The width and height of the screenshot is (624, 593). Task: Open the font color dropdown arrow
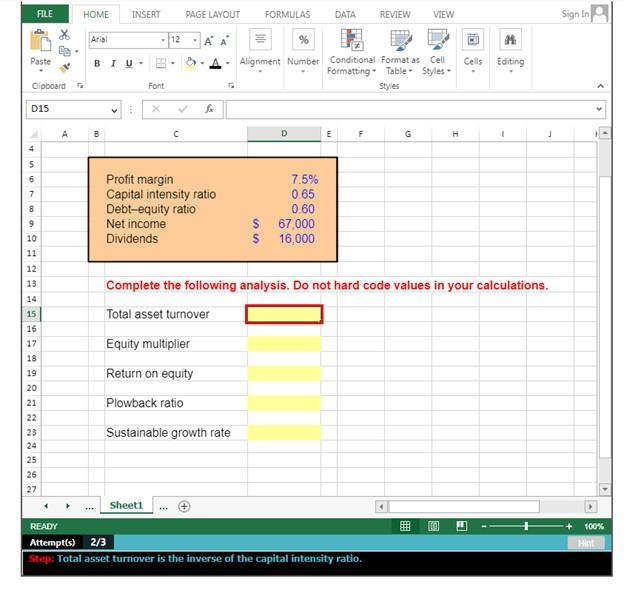(x=228, y=63)
